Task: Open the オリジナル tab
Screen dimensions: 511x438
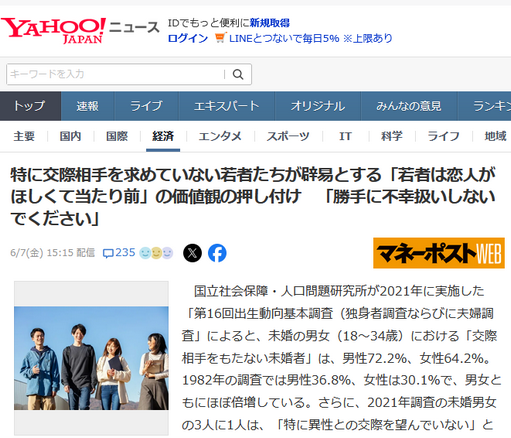Action: tap(318, 106)
